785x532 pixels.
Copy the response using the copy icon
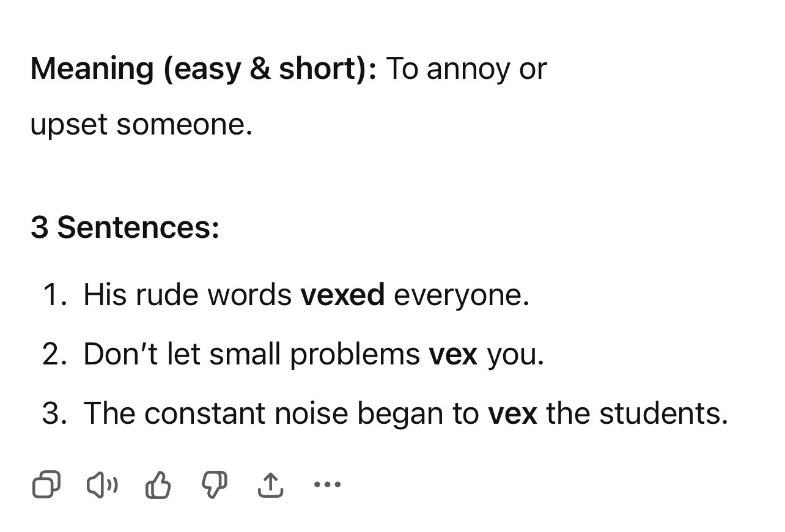point(46,485)
